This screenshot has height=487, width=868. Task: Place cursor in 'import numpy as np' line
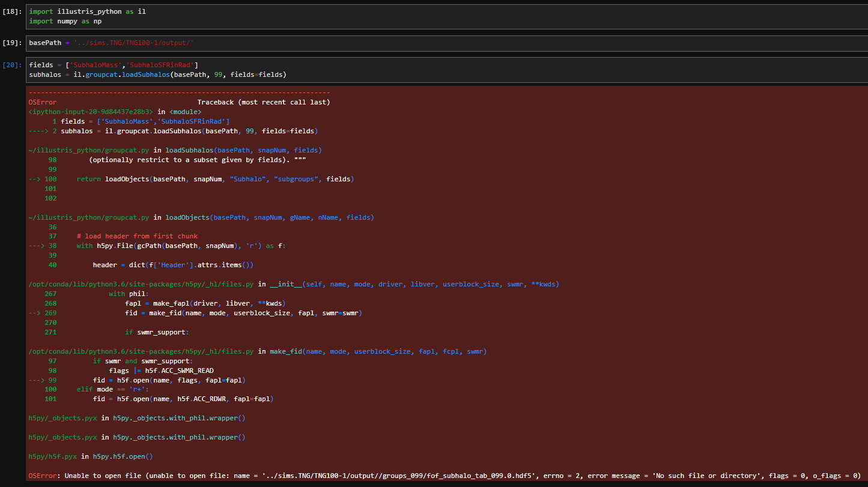coord(65,21)
